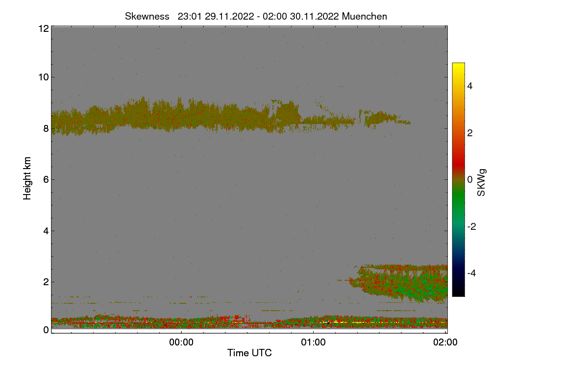Click the height axis tick label 4
Image resolution: width=588 pixels, height=392 pixels.
click(x=46, y=230)
